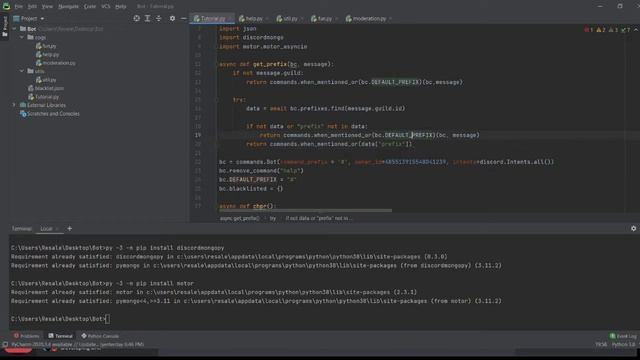640x360 pixels.
Task: Click the try breadcrumb
Action: [273, 218]
